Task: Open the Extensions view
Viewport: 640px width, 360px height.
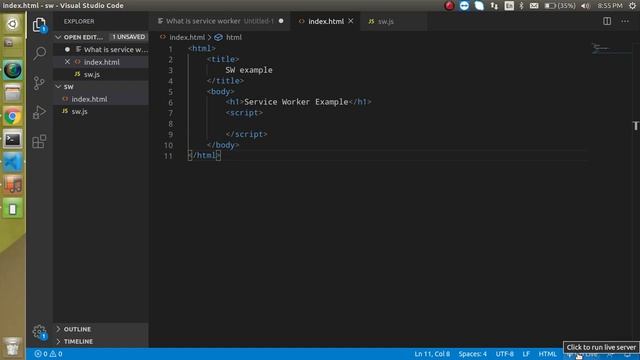Action: tap(39, 142)
